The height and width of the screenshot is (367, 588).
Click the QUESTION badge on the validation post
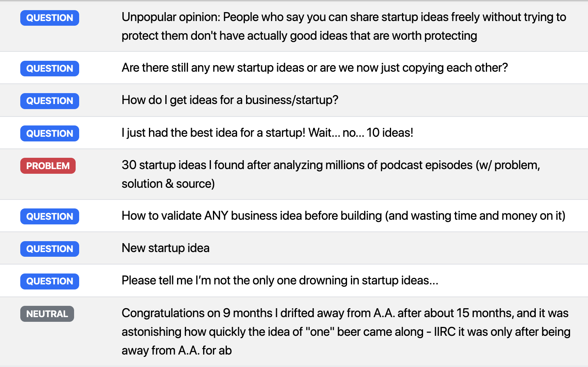pyautogui.click(x=50, y=216)
